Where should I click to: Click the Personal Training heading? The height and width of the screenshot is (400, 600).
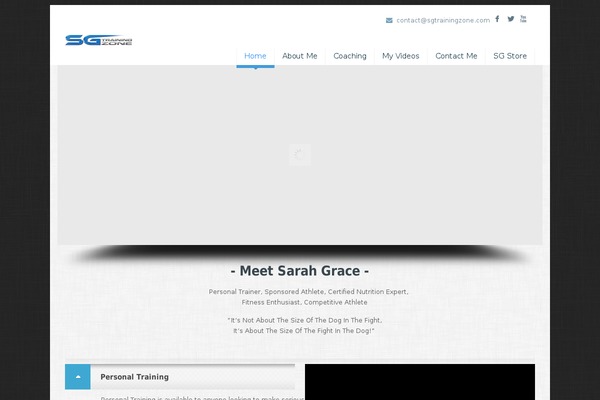point(134,377)
